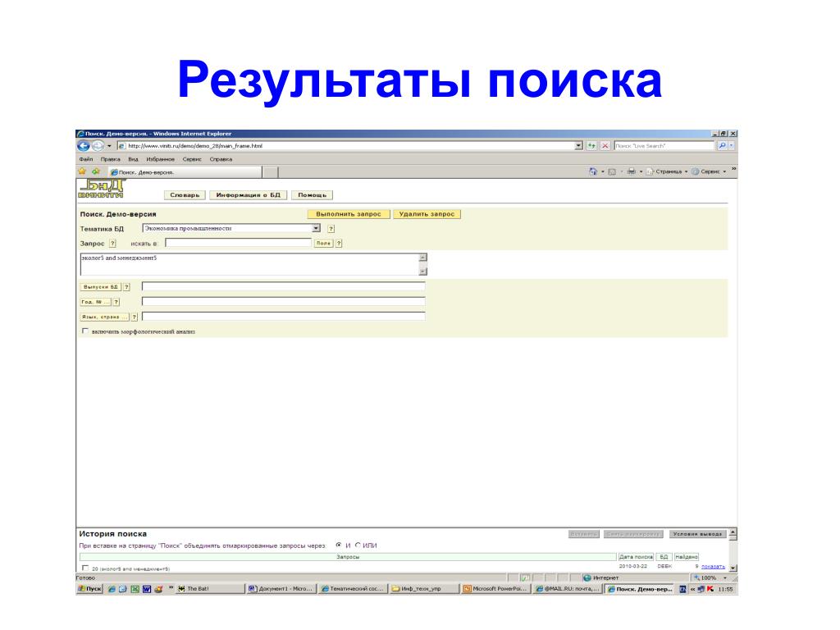Image resolution: width=840 pixels, height=630 pixels.
Task: Select the ИЛИ radio button
Action: [x=358, y=545]
